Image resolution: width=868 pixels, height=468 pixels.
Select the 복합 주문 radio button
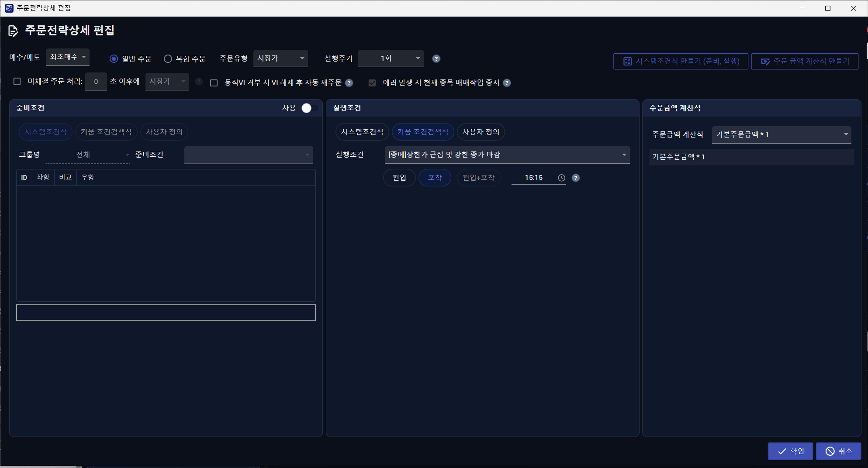pos(168,58)
